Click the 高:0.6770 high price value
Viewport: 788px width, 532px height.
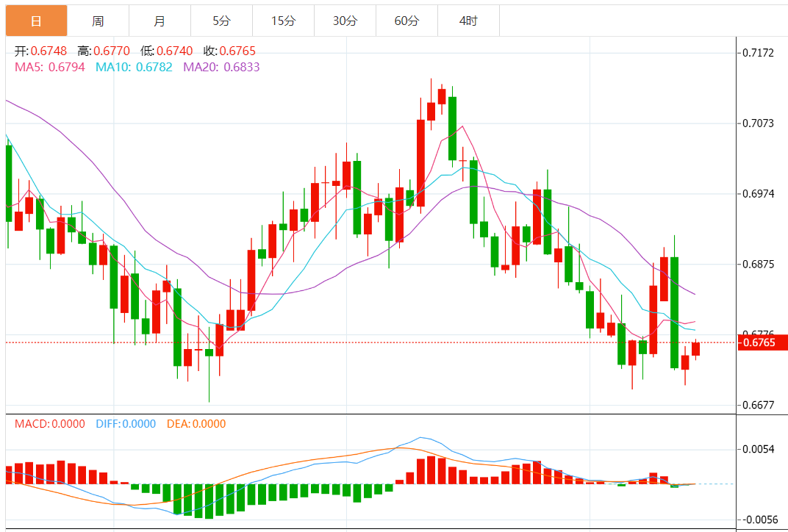point(104,51)
